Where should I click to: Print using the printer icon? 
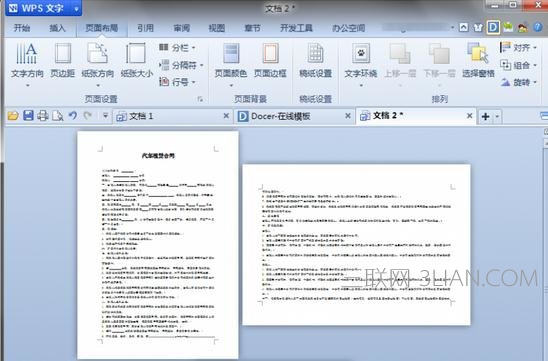click(43, 116)
